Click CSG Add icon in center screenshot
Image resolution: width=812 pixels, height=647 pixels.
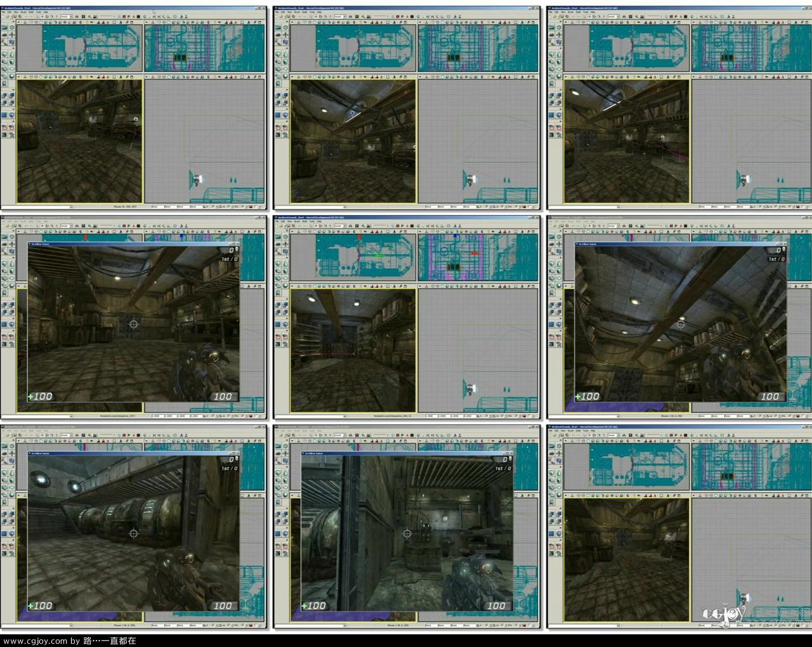tap(278, 304)
